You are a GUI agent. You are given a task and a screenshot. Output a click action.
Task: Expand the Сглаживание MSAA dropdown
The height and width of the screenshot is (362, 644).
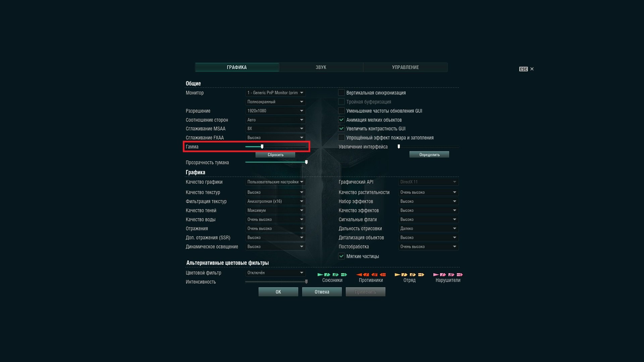coord(275,129)
